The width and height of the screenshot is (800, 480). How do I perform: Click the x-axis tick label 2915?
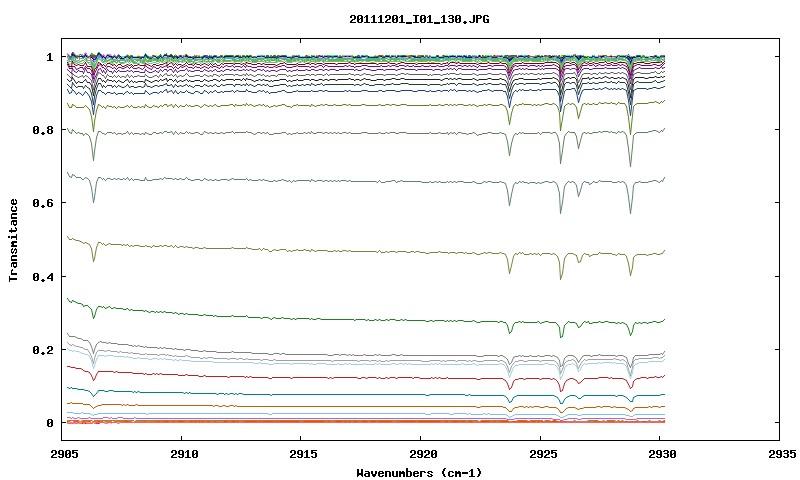tap(303, 454)
